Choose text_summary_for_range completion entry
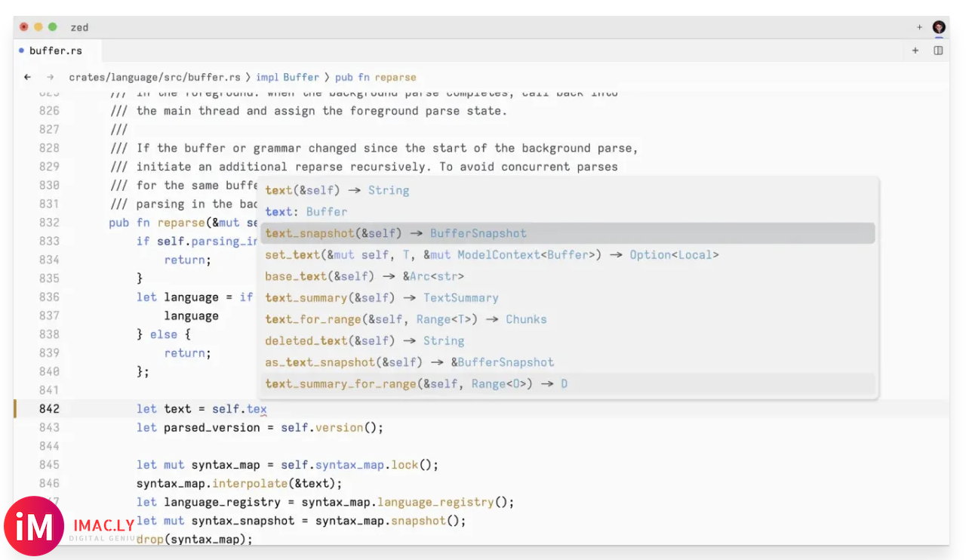The width and height of the screenshot is (966, 560). (568, 384)
